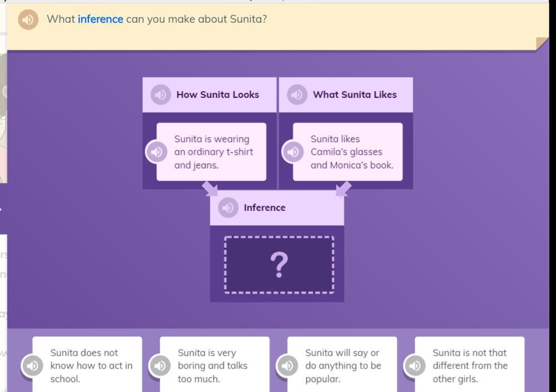This screenshot has width=556, height=392.
Task: Play audio for 'not that different' answer
Action: point(415,365)
